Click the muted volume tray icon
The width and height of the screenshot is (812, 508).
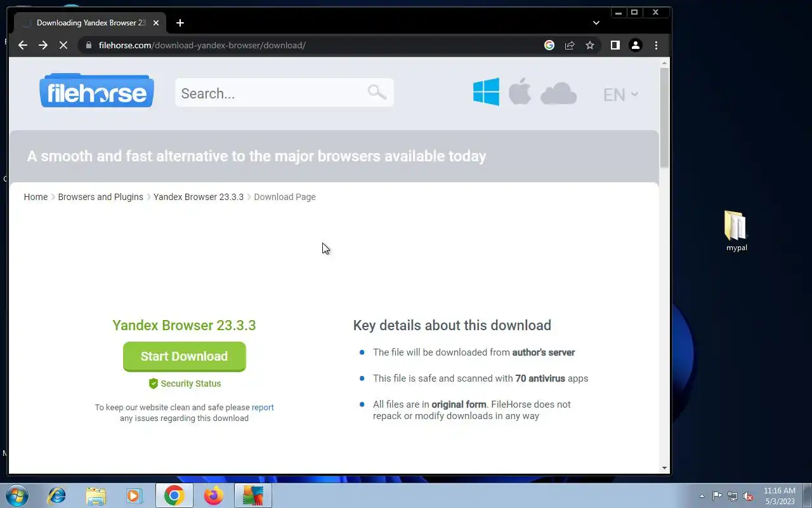click(x=749, y=496)
